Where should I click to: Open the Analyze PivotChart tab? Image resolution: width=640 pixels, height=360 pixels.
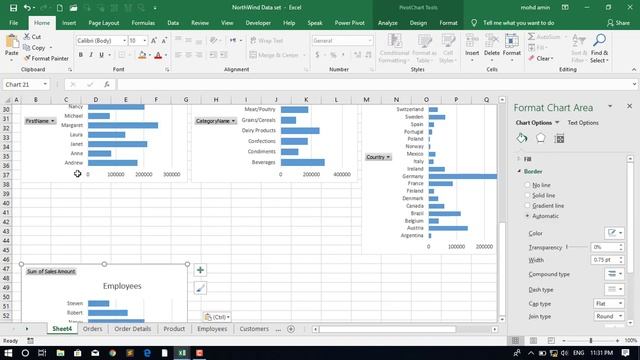pyautogui.click(x=387, y=23)
